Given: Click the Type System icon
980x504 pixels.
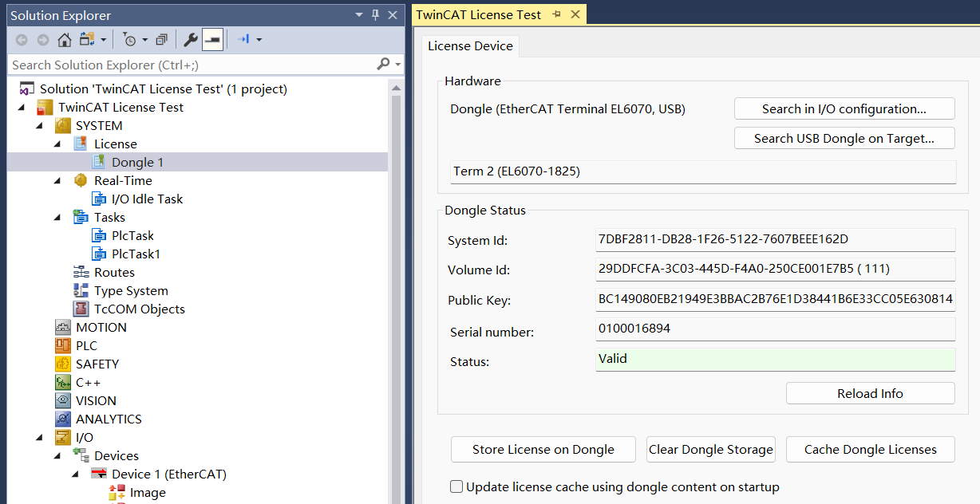Looking at the screenshot, I should click(81, 290).
